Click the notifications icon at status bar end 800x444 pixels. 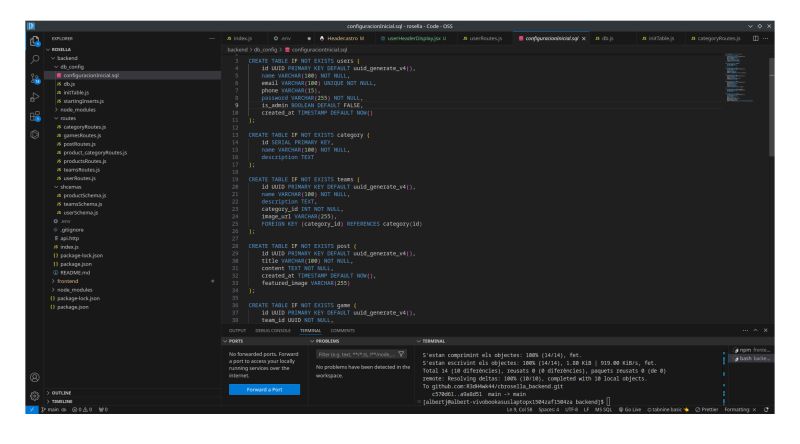click(766, 409)
